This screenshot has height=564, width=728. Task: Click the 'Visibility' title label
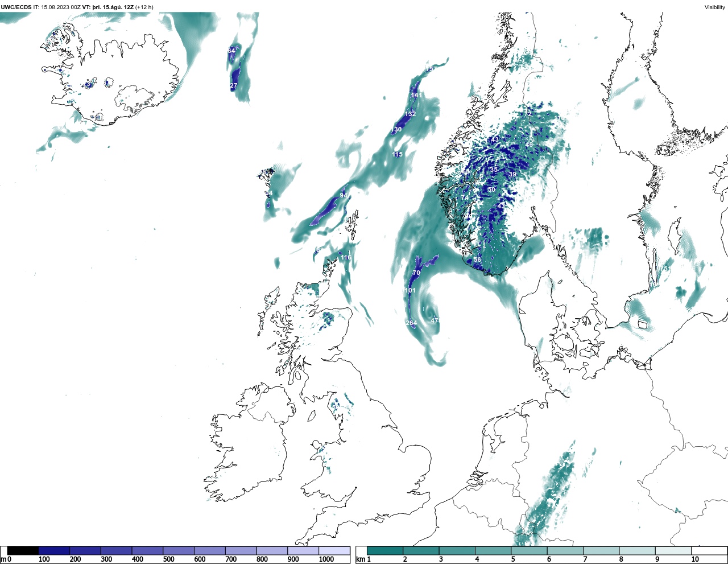[x=715, y=7]
